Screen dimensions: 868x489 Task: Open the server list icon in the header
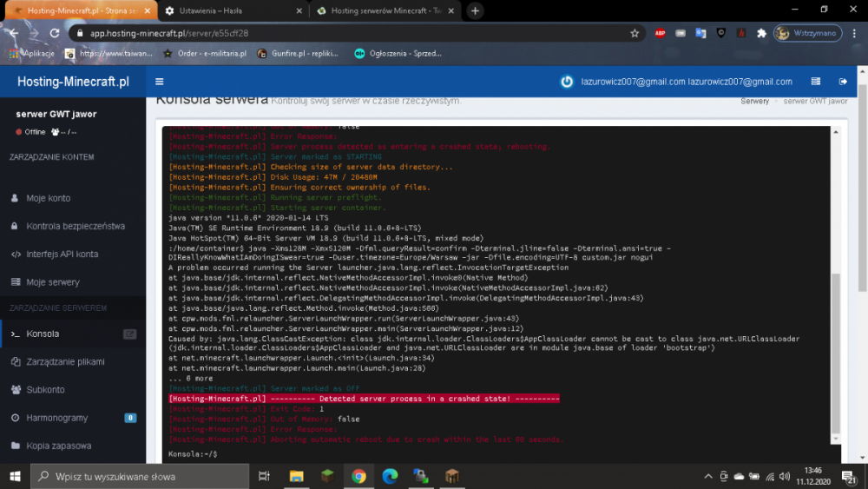click(x=815, y=82)
